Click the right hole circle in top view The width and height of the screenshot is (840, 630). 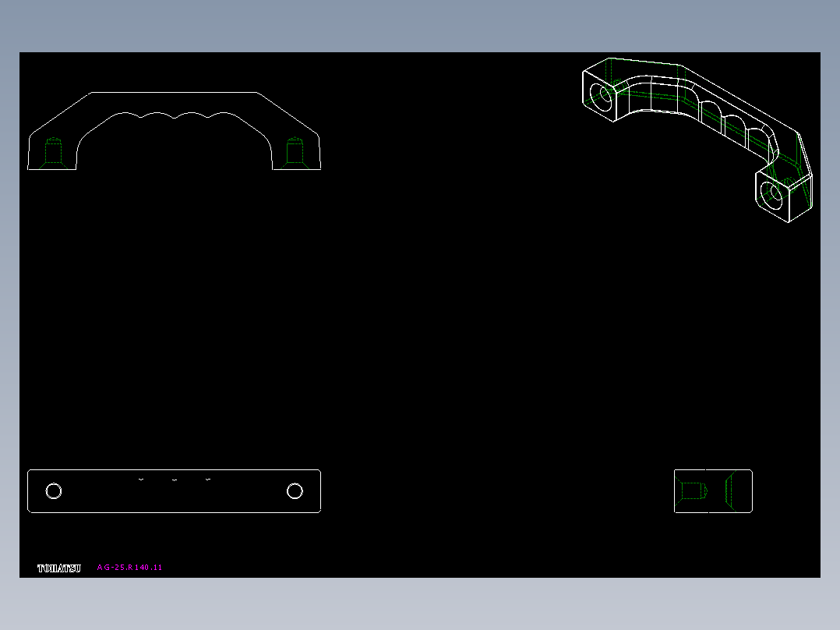(295, 491)
